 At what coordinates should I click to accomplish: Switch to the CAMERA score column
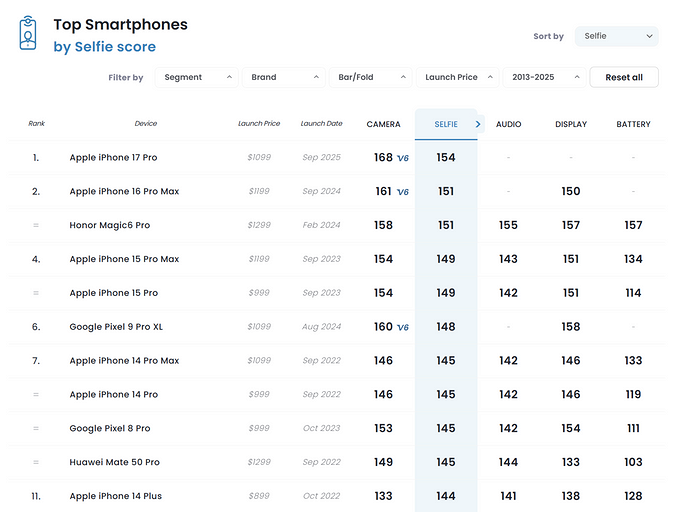click(384, 125)
